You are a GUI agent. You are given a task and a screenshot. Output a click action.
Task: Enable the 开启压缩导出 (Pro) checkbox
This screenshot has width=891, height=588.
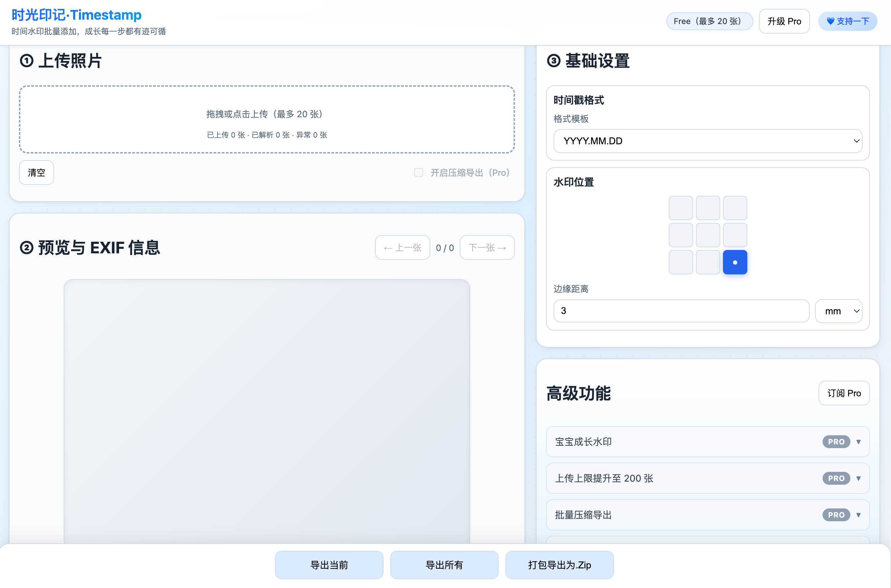click(418, 172)
